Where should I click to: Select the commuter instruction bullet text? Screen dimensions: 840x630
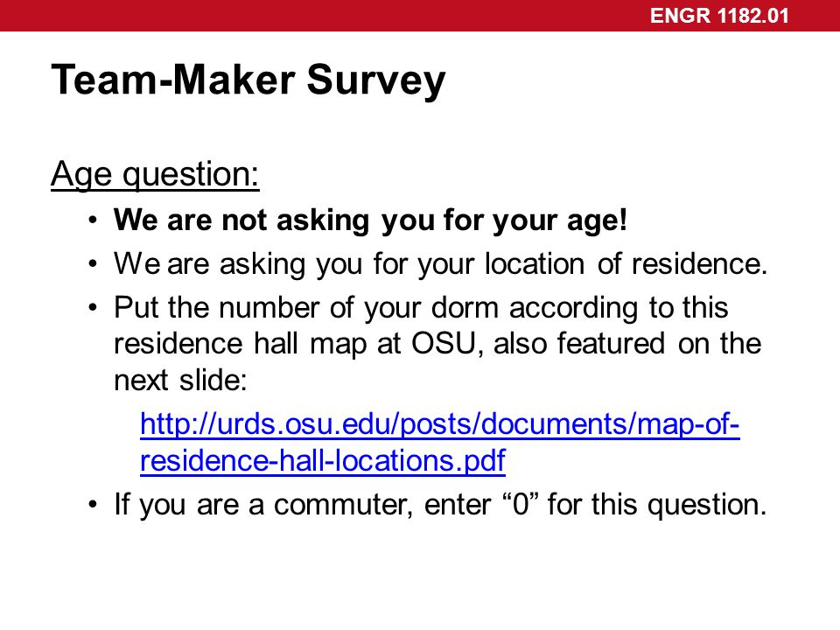tap(440, 505)
